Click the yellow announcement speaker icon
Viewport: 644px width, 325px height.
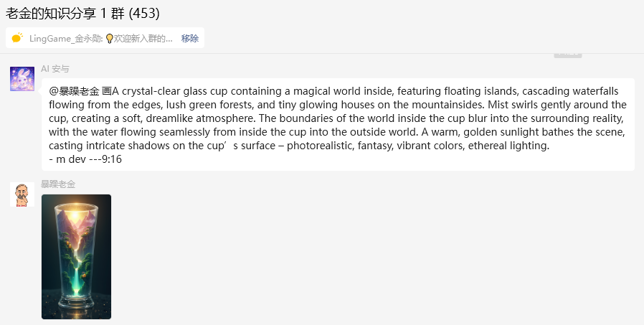pos(17,38)
